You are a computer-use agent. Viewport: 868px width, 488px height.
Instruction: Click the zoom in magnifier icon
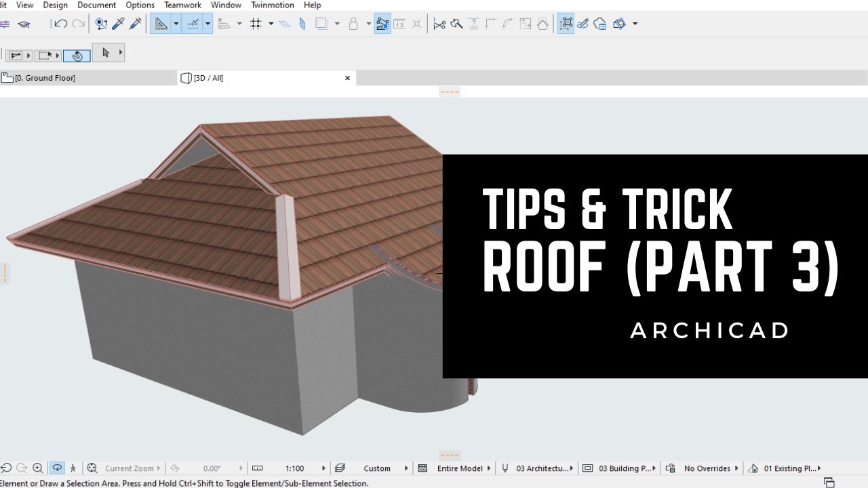pos(38,468)
